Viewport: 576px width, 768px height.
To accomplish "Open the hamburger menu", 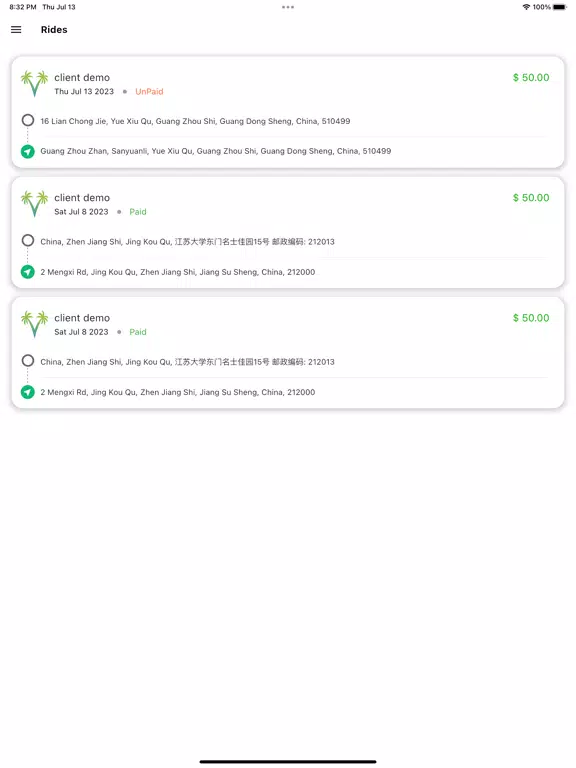I will [16, 29].
